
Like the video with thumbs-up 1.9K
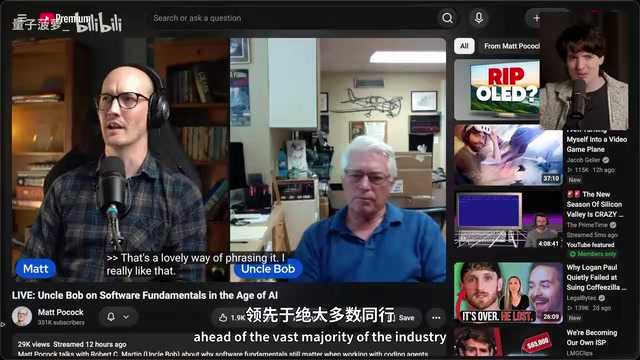coord(231,318)
